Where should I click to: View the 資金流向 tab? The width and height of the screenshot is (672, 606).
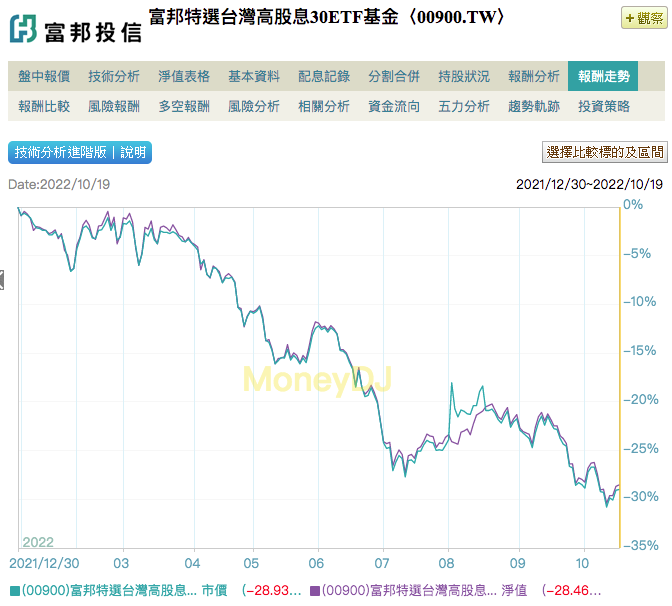point(394,106)
